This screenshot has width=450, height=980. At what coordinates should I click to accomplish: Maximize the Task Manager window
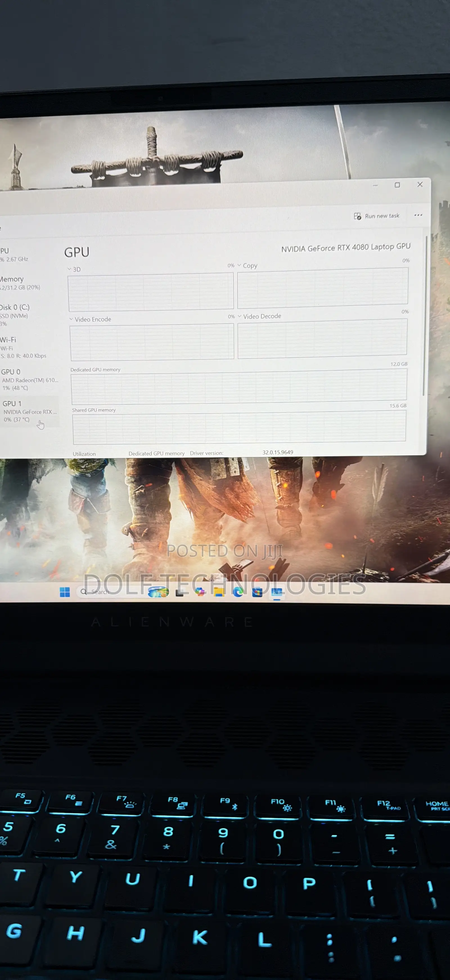click(397, 185)
